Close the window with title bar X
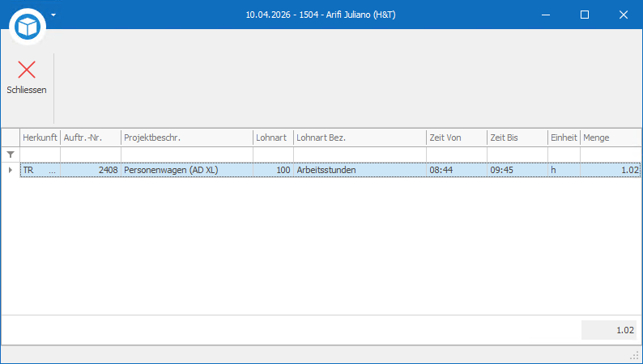 pyautogui.click(x=624, y=15)
